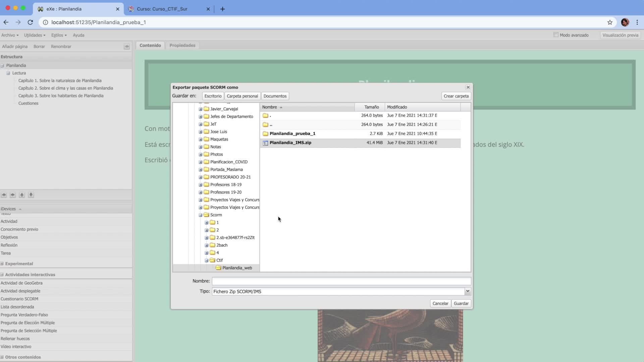Open the Tipo file format dropdown
Image resolution: width=644 pixels, height=362 pixels.
coord(468,291)
